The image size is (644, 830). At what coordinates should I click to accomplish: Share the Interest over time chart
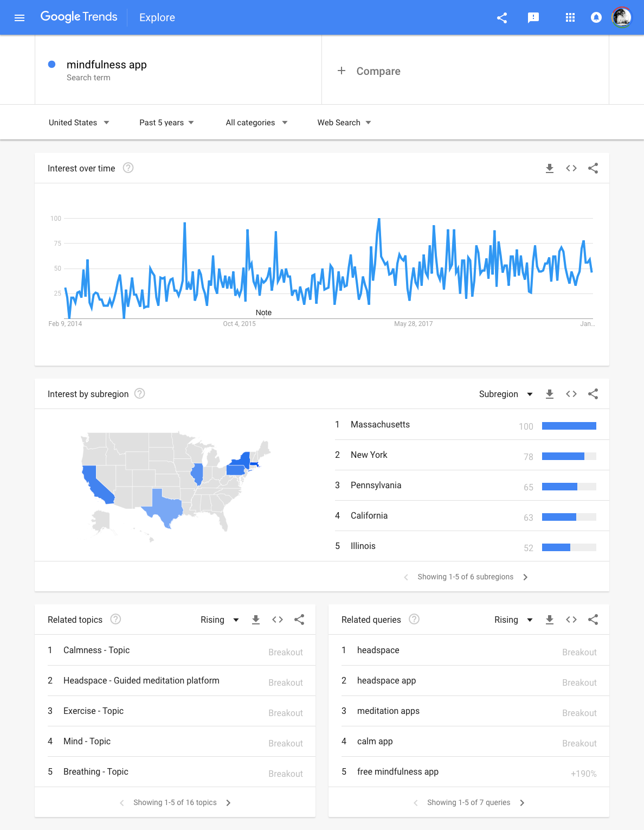(593, 168)
